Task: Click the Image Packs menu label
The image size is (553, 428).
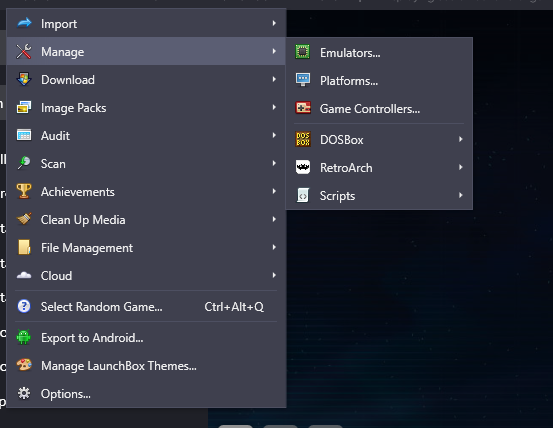Action: [73, 108]
